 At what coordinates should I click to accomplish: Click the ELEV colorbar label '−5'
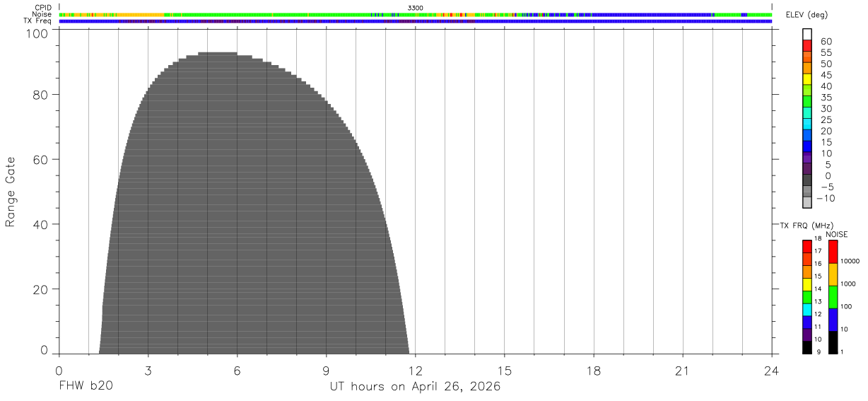click(x=826, y=187)
